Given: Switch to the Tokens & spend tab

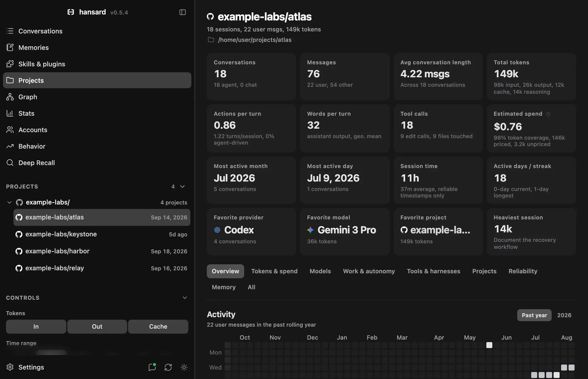Looking at the screenshot, I should pyautogui.click(x=274, y=271).
